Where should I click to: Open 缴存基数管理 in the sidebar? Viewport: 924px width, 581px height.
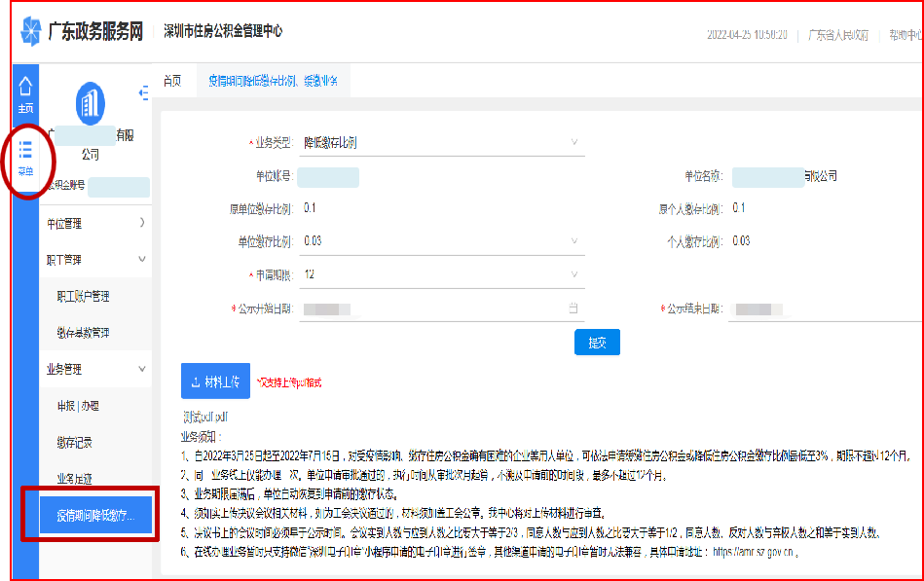(84, 333)
